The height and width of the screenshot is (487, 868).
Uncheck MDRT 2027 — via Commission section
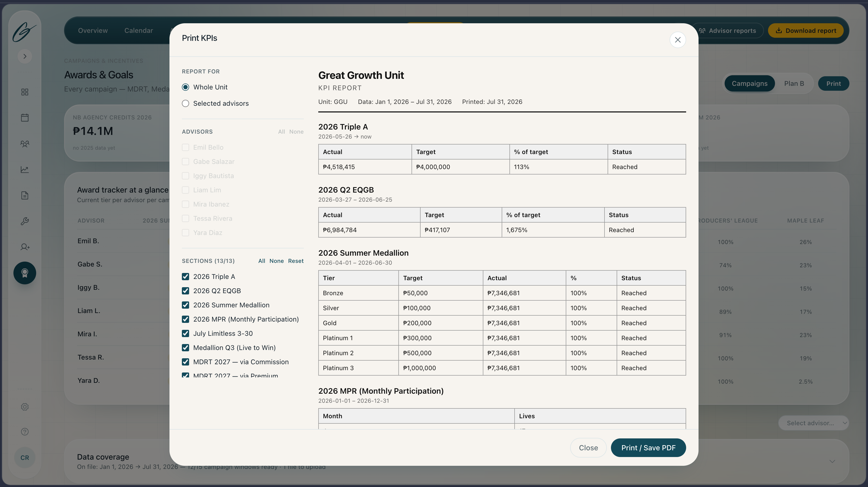185,362
